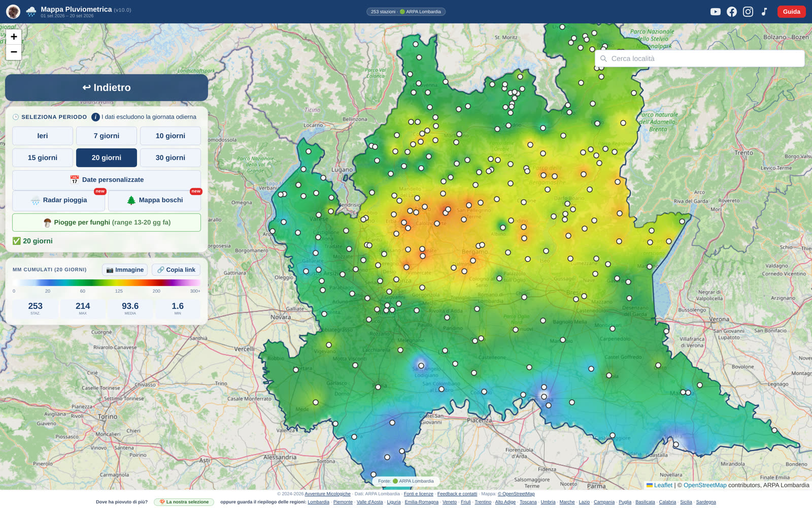This screenshot has width=812, height=508.
Task: Click the 253 STAZ. stat card
Action: click(x=36, y=308)
